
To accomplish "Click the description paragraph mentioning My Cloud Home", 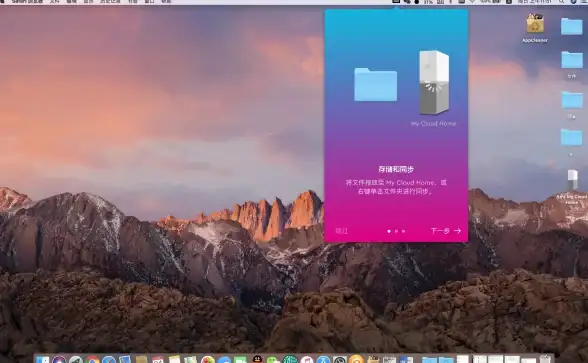I will tap(396, 187).
